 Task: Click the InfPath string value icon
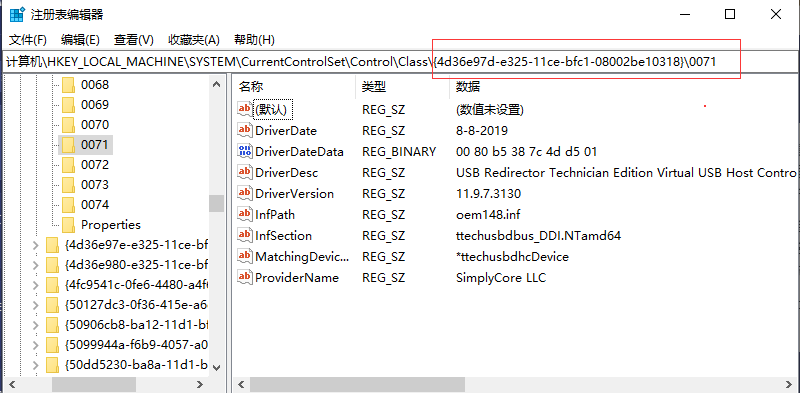point(245,214)
